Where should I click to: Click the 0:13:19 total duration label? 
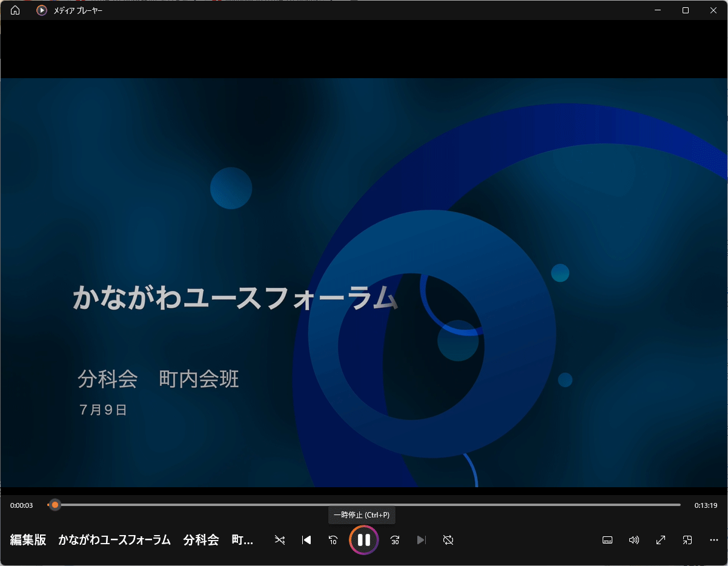click(x=706, y=505)
